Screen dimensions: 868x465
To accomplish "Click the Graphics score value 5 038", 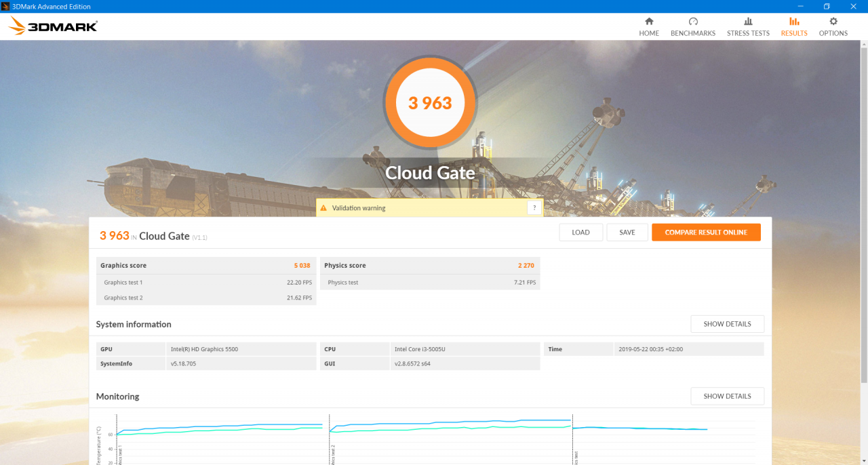I will pos(302,266).
